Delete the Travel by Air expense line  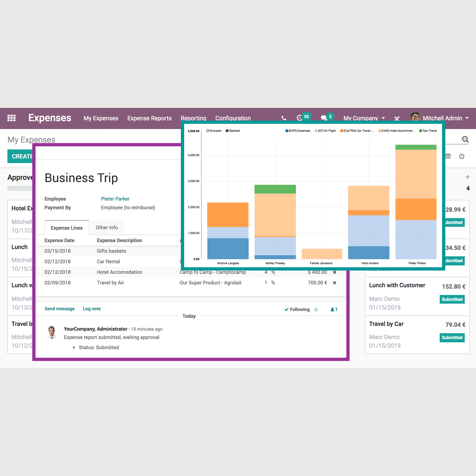coord(335,283)
